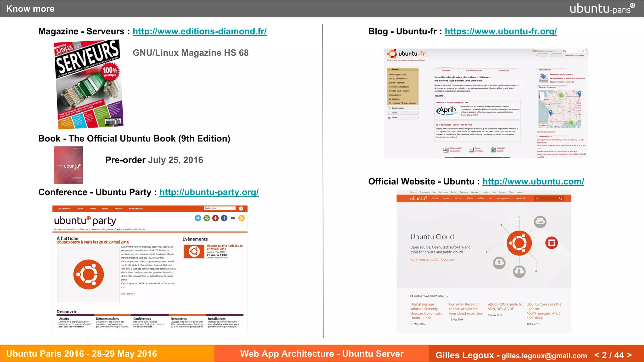This screenshot has width=644, height=362.
Task: Click the Rechercher search field
Action: pyautogui.click(x=219, y=208)
